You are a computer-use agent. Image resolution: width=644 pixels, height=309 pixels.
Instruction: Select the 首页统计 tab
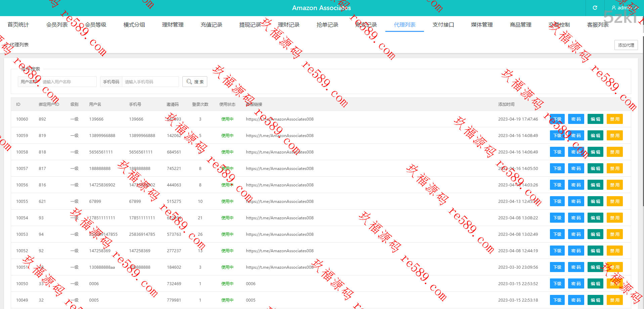(18, 25)
